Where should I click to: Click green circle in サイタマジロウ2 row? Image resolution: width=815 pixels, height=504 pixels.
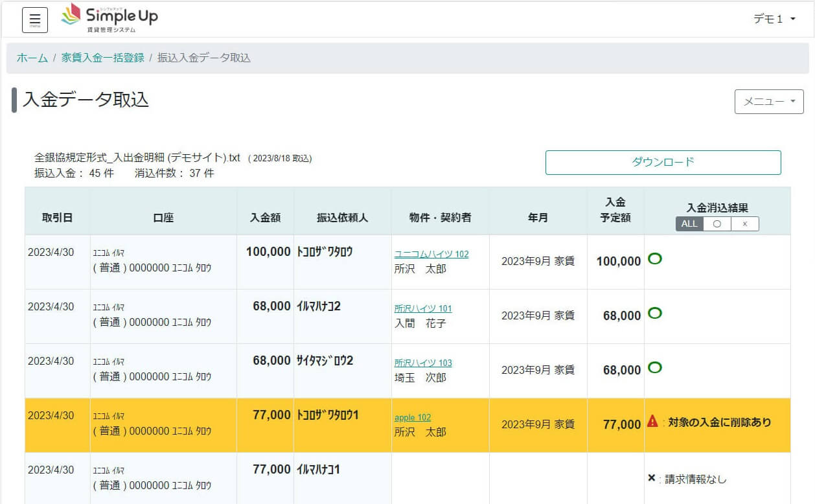coord(655,368)
